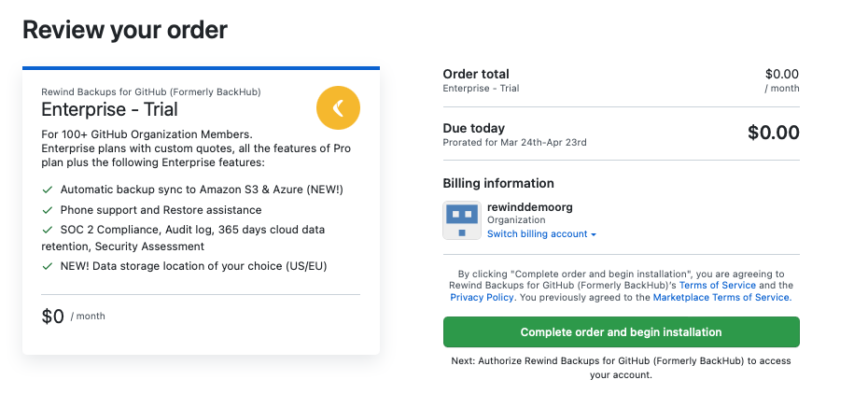The image size is (868, 408).
Task: Click the Order total label
Action: [x=476, y=74]
